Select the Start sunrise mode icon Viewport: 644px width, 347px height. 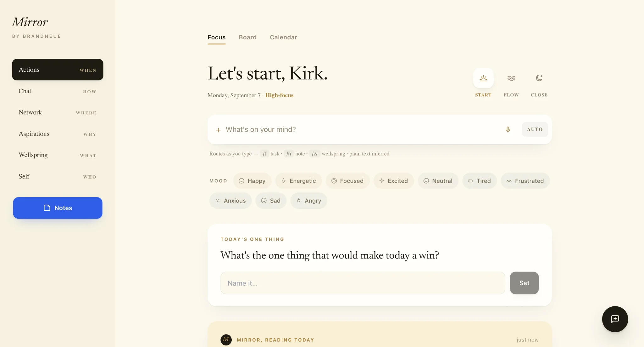[x=483, y=78]
